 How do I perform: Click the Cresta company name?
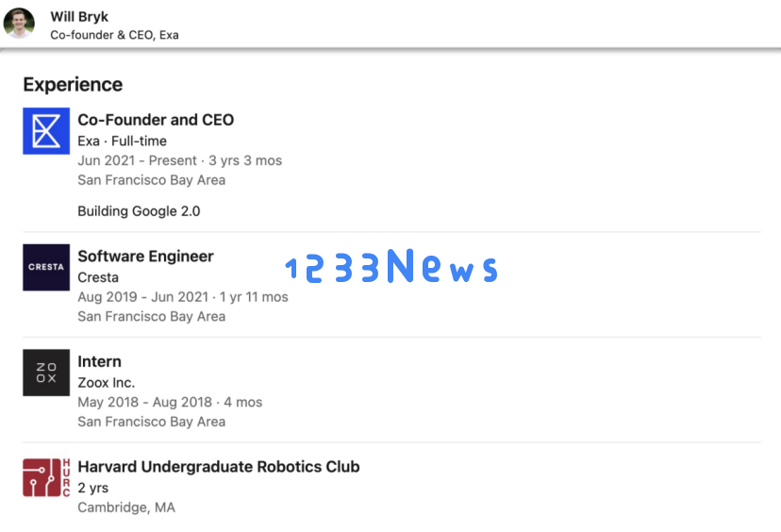point(98,277)
